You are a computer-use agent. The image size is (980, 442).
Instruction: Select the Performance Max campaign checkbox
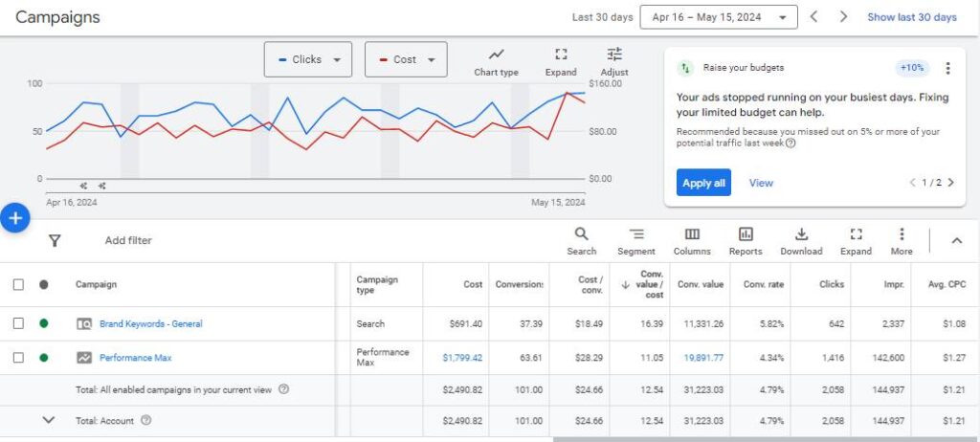pos(18,358)
